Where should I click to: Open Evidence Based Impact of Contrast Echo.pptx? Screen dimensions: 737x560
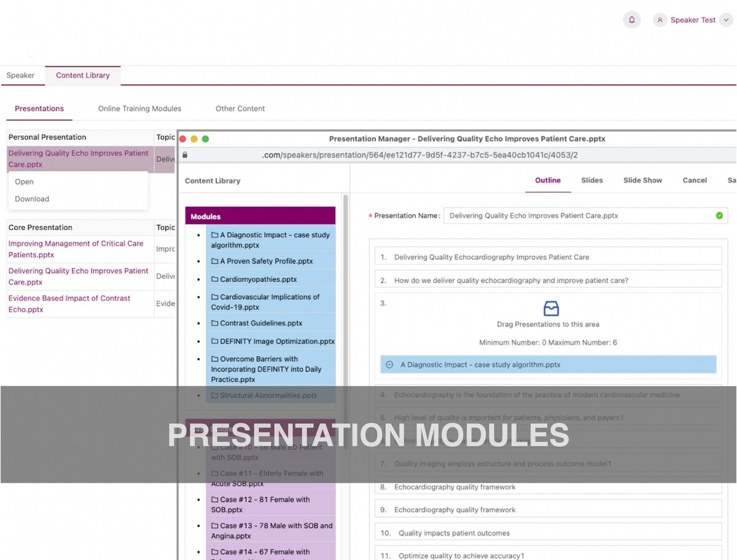[69, 303]
